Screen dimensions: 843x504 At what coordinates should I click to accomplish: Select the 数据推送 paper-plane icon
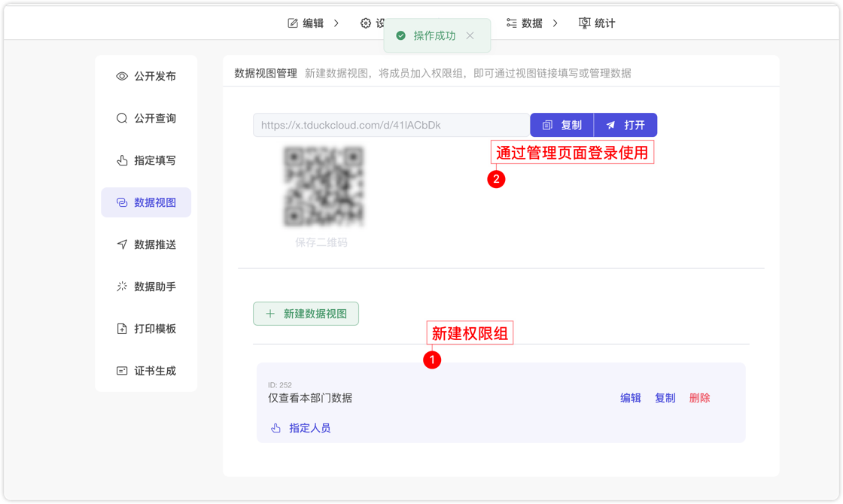[x=120, y=244]
